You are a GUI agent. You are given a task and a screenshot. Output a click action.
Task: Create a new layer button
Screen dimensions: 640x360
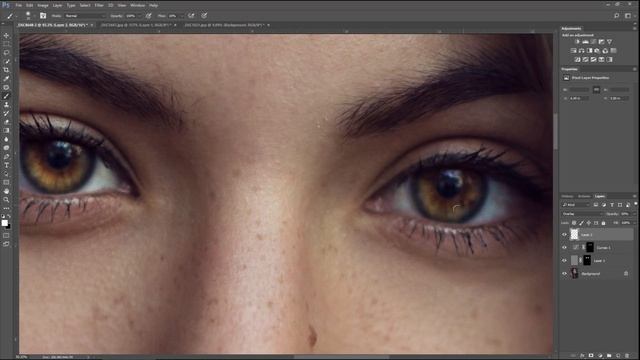tap(618, 356)
